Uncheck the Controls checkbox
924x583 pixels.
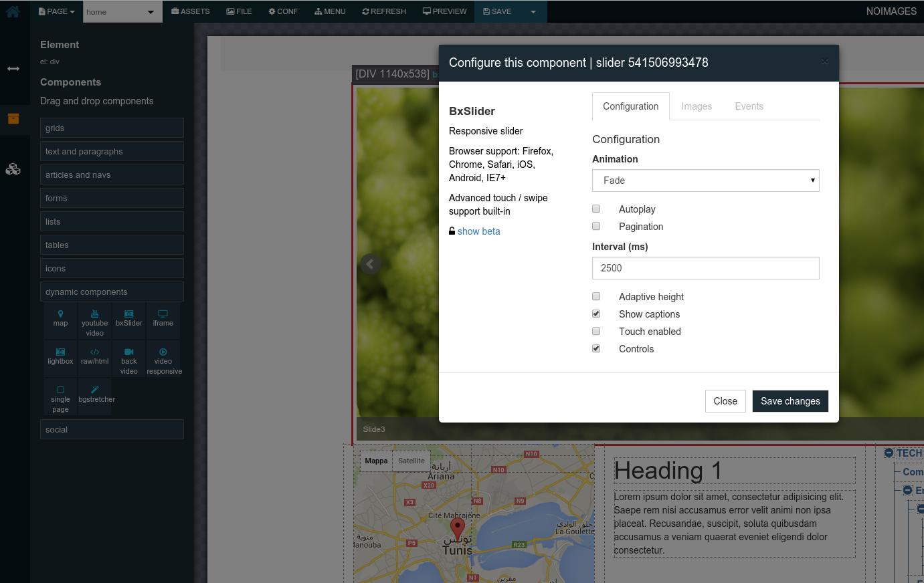[596, 349]
